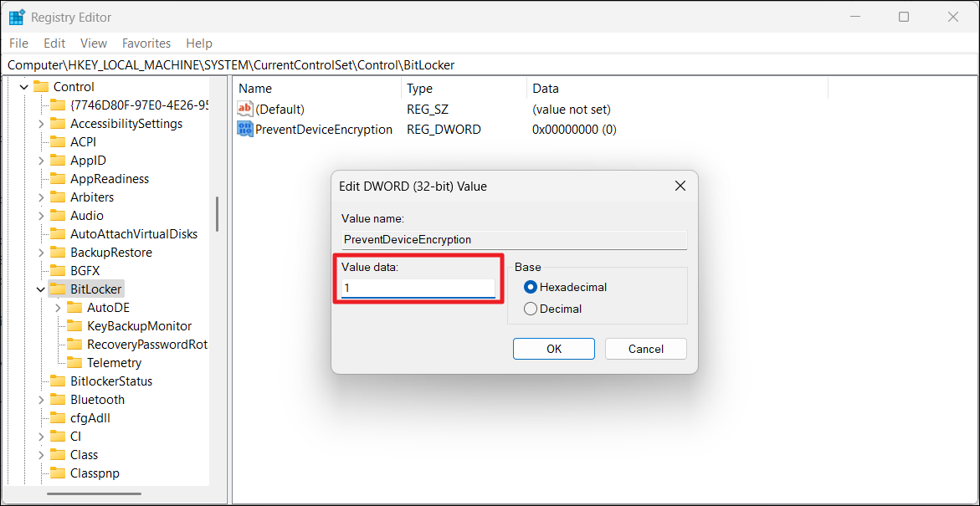Click the Classpnp folder icon

tap(58, 473)
